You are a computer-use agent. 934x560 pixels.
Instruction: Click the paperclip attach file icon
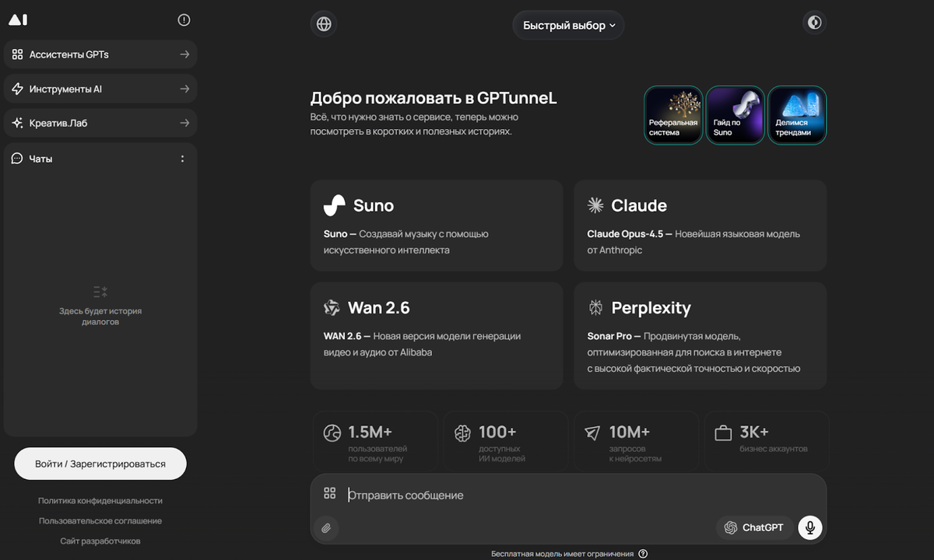point(327,528)
